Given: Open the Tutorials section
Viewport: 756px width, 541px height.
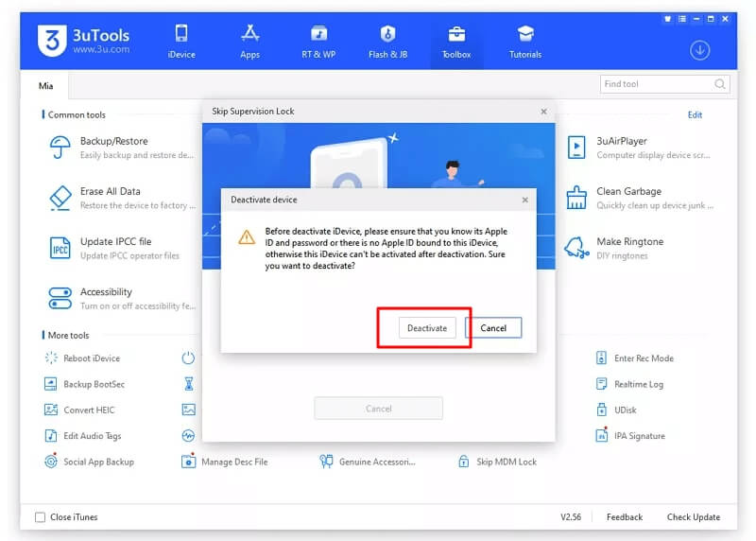Looking at the screenshot, I should 525,42.
